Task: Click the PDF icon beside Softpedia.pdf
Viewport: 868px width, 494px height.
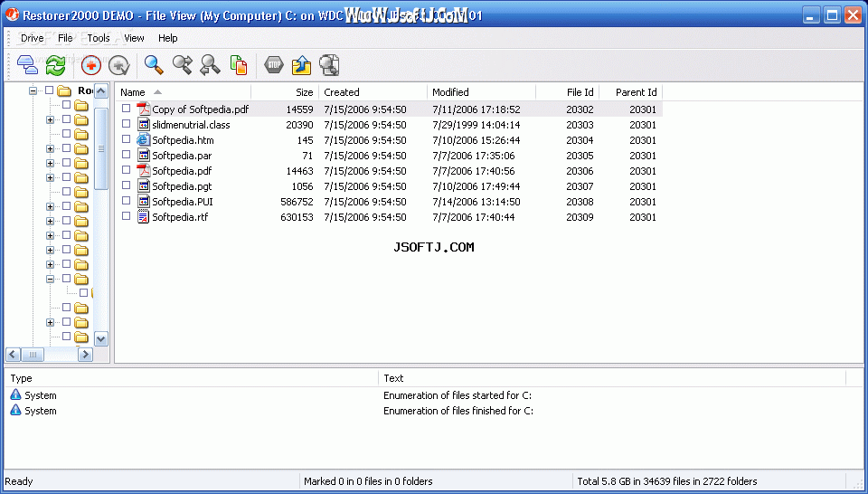Action: [x=144, y=171]
